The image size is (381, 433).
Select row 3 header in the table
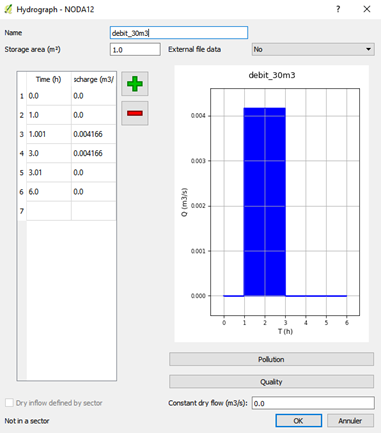(x=22, y=134)
